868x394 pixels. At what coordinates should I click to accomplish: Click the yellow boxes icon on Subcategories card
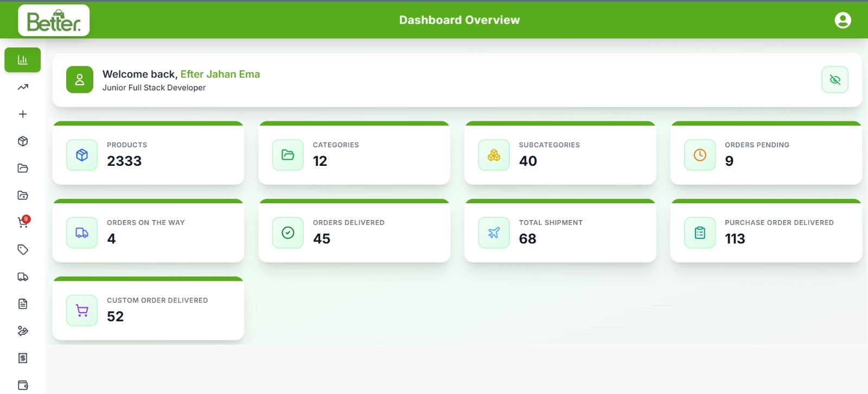(x=494, y=155)
